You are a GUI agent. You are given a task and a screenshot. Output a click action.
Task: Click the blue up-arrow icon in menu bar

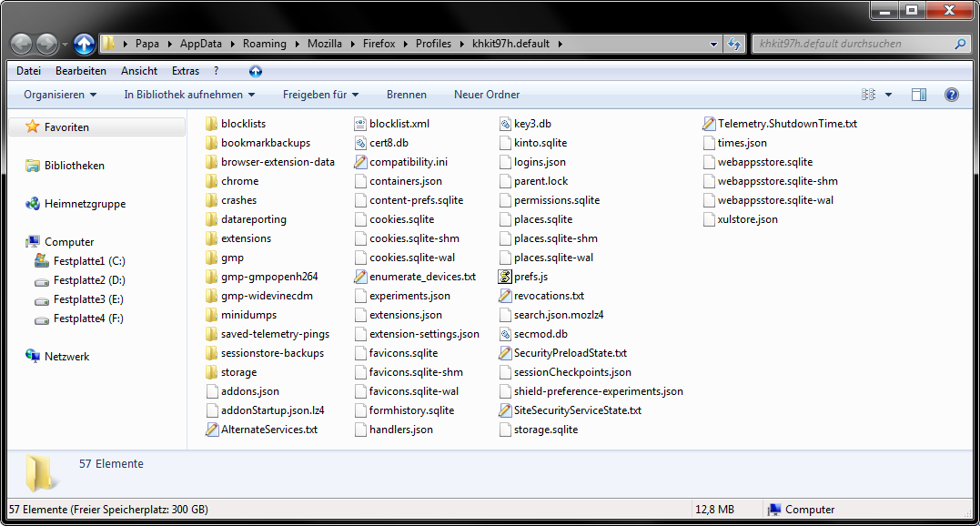(255, 71)
